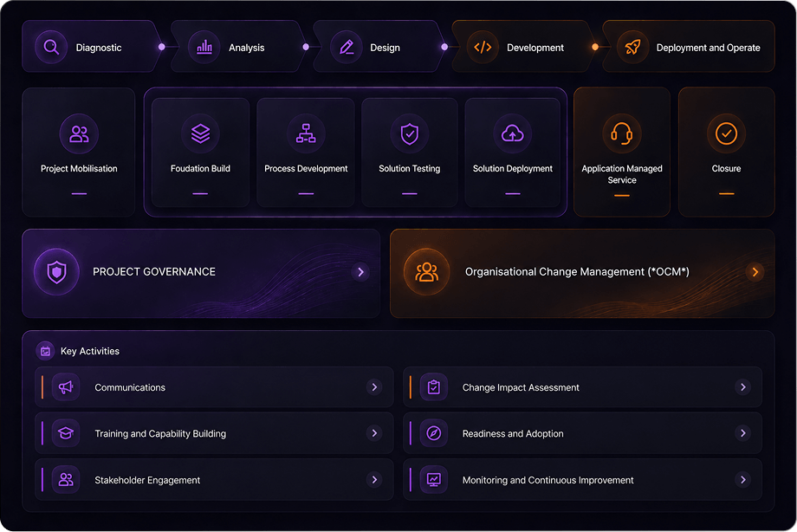Open Monitoring and Continuous Improvement item
Image resolution: width=797 pixels, height=532 pixels.
pyautogui.click(x=582, y=480)
